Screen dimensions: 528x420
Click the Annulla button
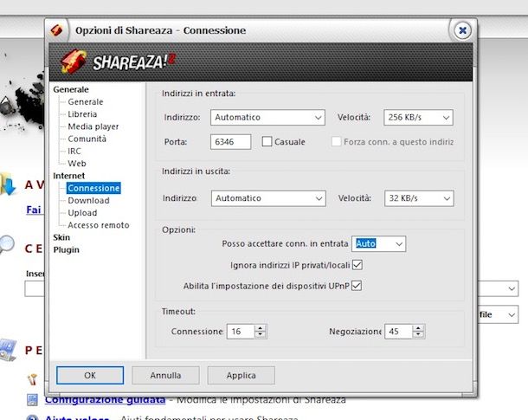165,375
